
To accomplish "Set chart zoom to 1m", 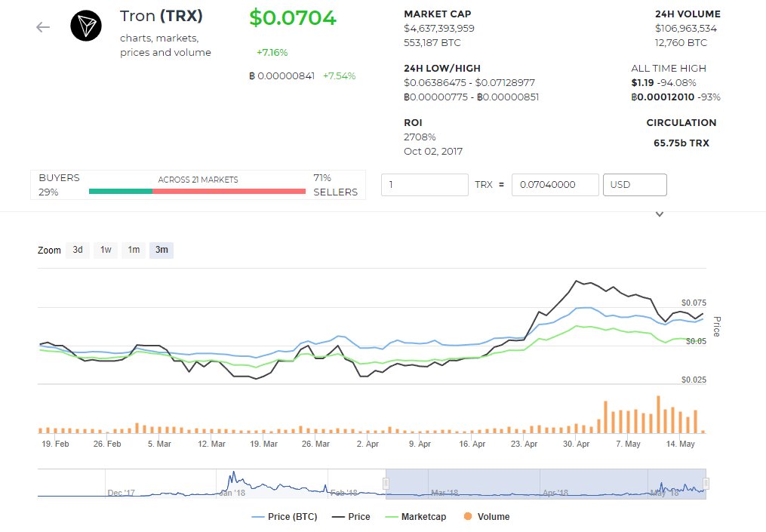I will tap(134, 250).
